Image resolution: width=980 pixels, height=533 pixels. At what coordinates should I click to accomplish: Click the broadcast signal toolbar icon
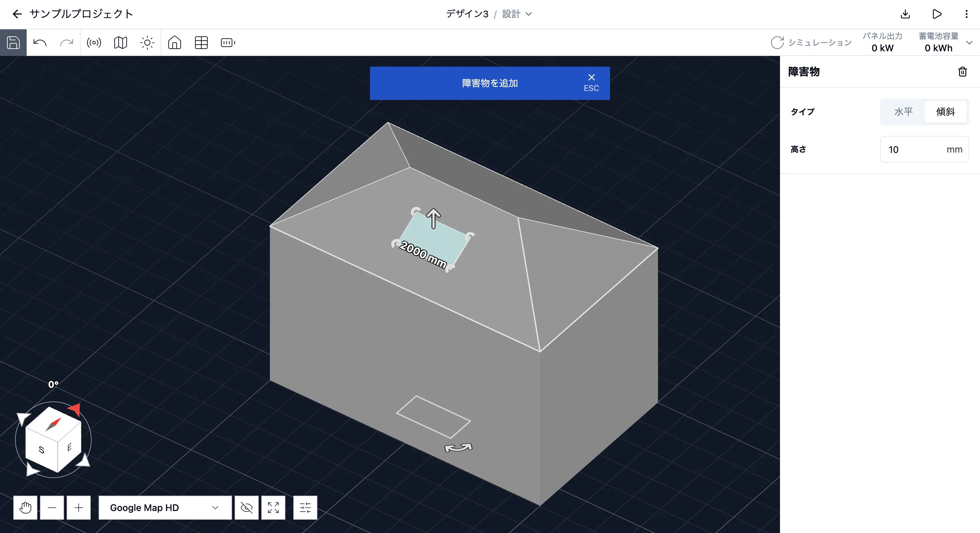point(94,43)
